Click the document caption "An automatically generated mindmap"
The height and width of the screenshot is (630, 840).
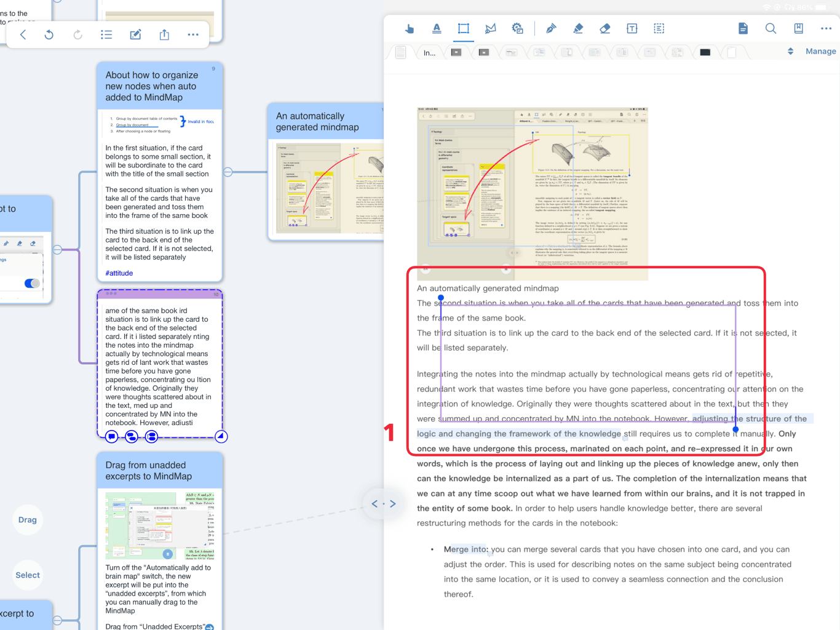[488, 289]
